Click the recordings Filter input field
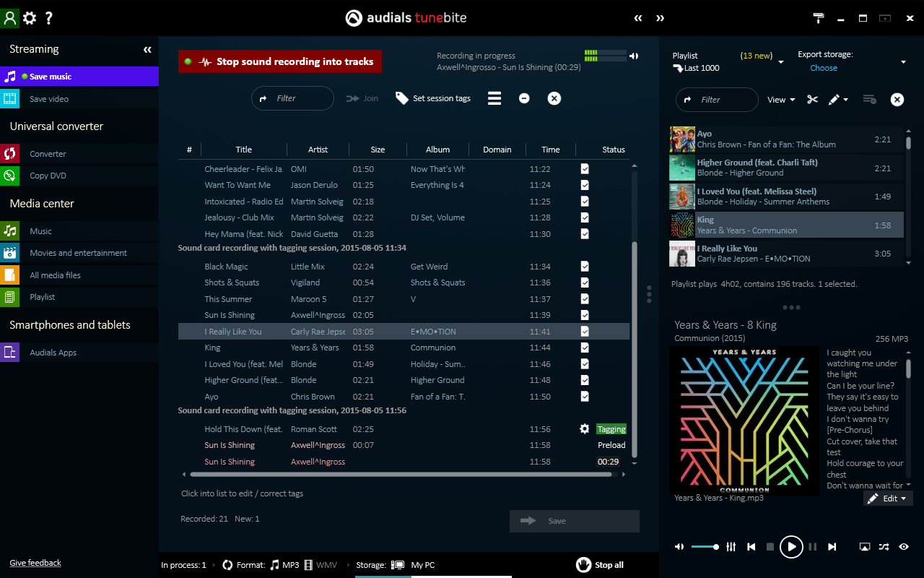The width and height of the screenshot is (924, 578). point(292,98)
